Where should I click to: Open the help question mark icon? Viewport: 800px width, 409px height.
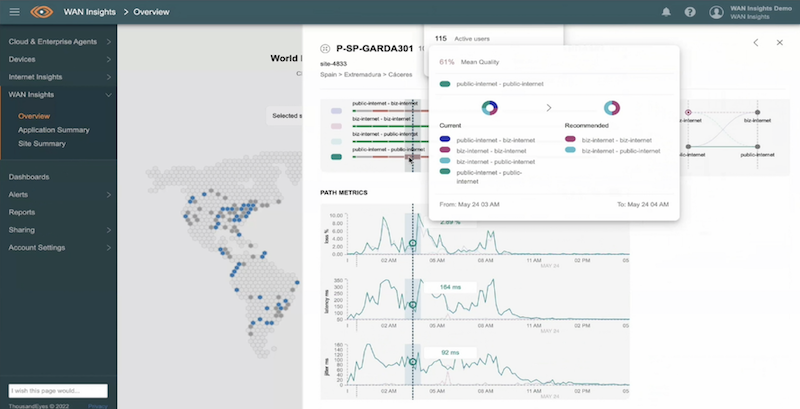coord(690,12)
